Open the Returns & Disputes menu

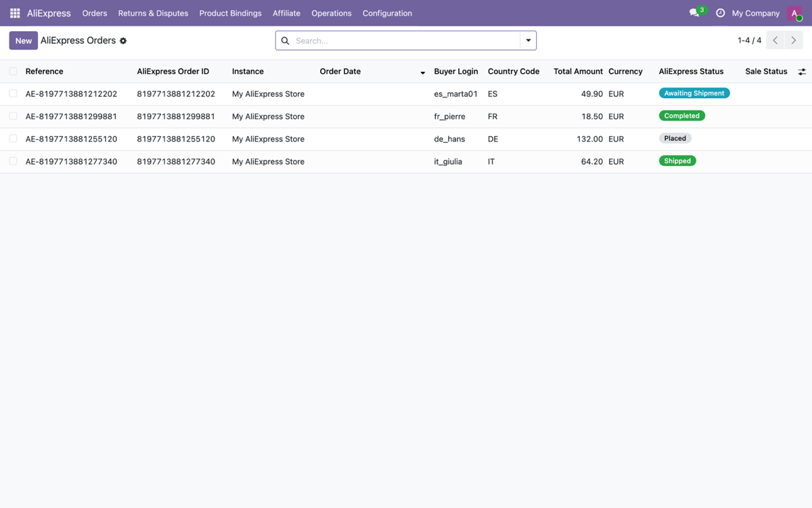tap(153, 13)
